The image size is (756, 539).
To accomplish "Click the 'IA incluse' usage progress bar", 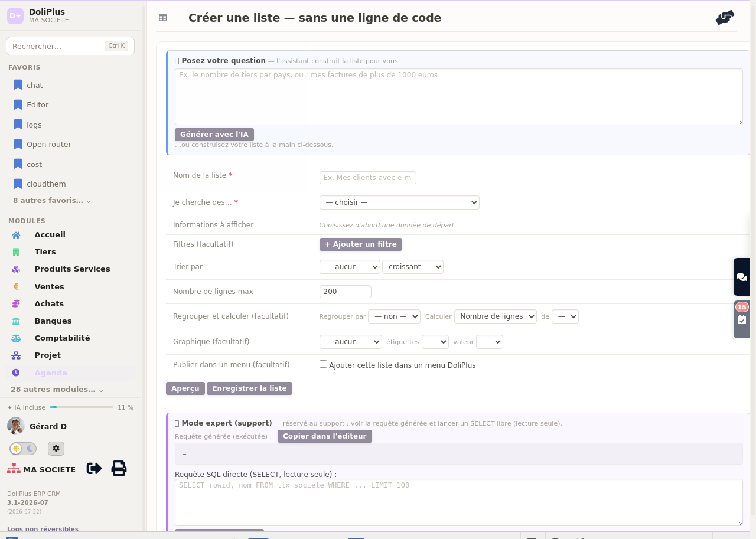I will point(82,407).
